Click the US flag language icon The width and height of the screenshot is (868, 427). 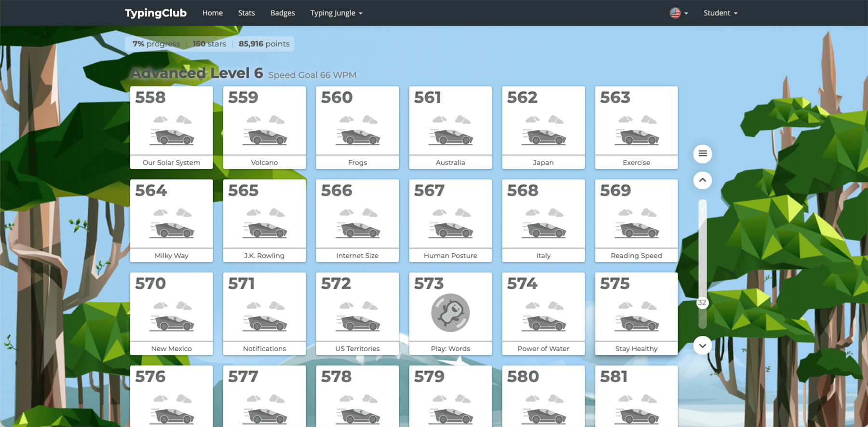[x=675, y=13]
